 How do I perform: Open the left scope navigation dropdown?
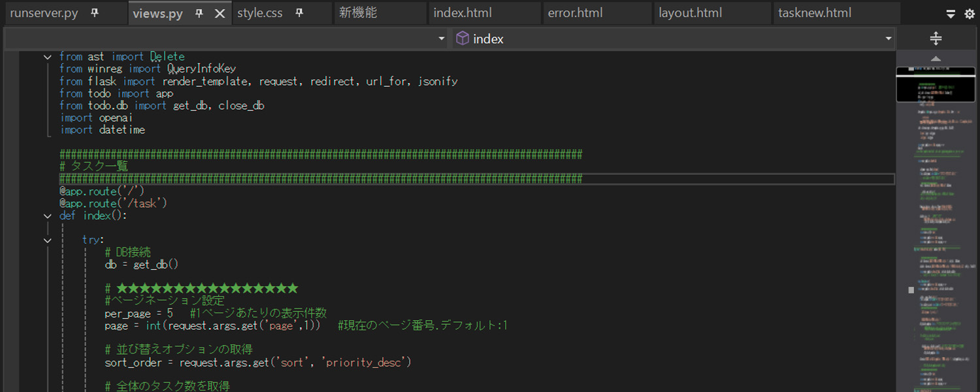[442, 39]
